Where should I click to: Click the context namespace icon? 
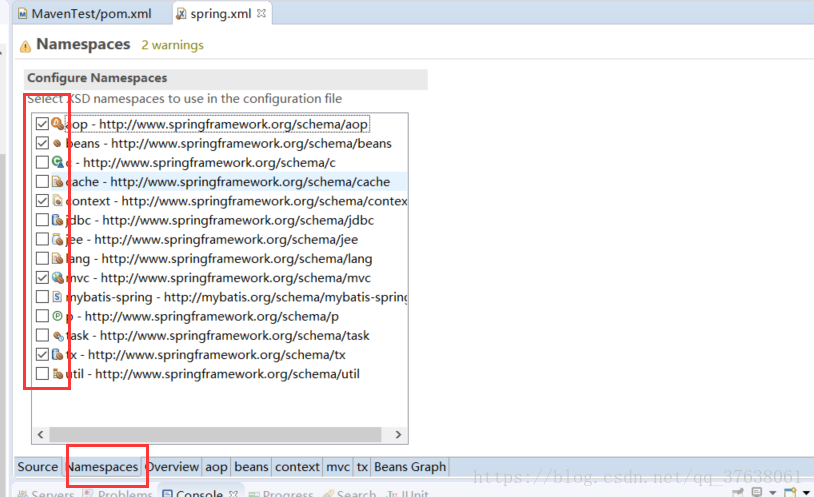[58, 200]
